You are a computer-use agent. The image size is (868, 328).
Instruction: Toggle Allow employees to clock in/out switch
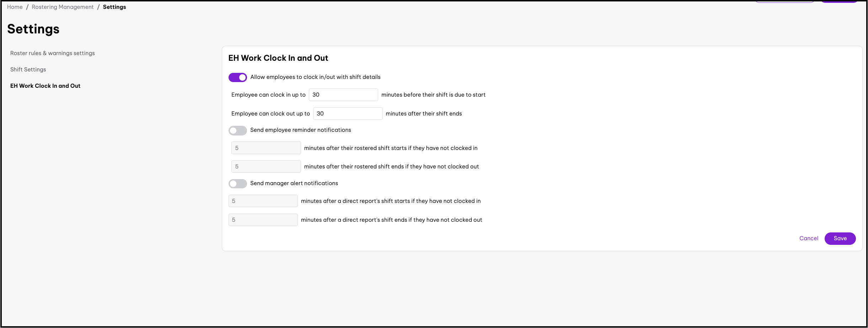pos(237,77)
